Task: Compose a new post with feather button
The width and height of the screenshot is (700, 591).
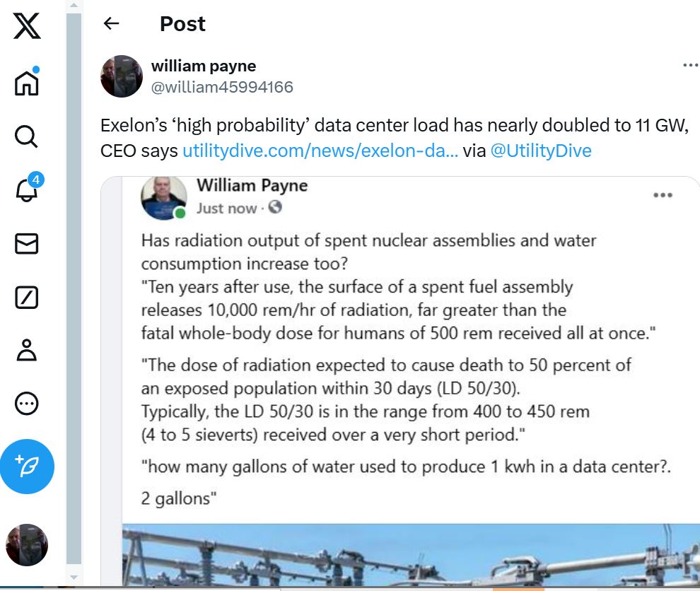Action: 27,467
